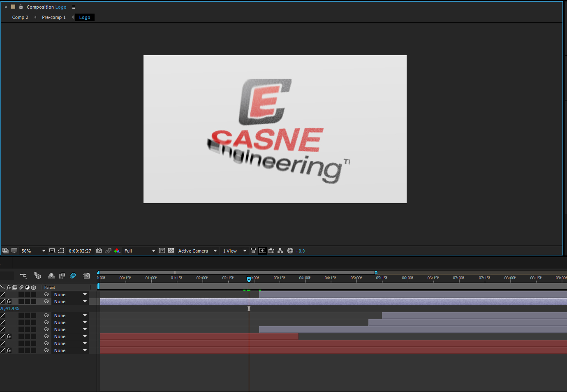The height and width of the screenshot is (392, 567).
Task: Open the Composition Flowchart icon in viewer
Action: 280,251
